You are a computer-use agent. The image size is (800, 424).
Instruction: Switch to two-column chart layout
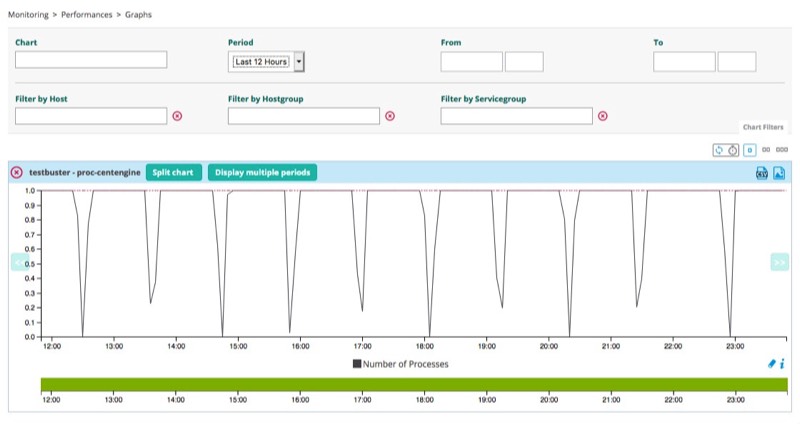[765, 149]
